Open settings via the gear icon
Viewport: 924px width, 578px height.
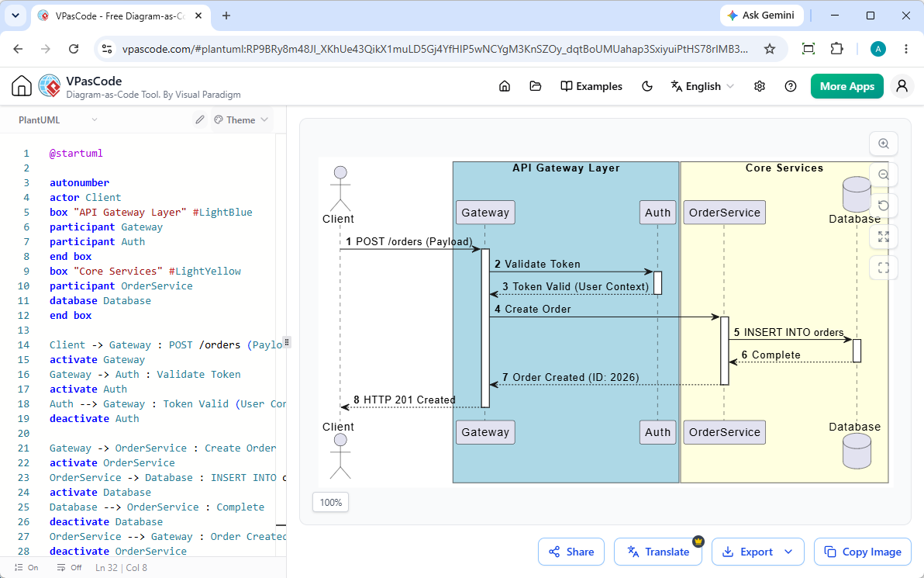pyautogui.click(x=760, y=86)
